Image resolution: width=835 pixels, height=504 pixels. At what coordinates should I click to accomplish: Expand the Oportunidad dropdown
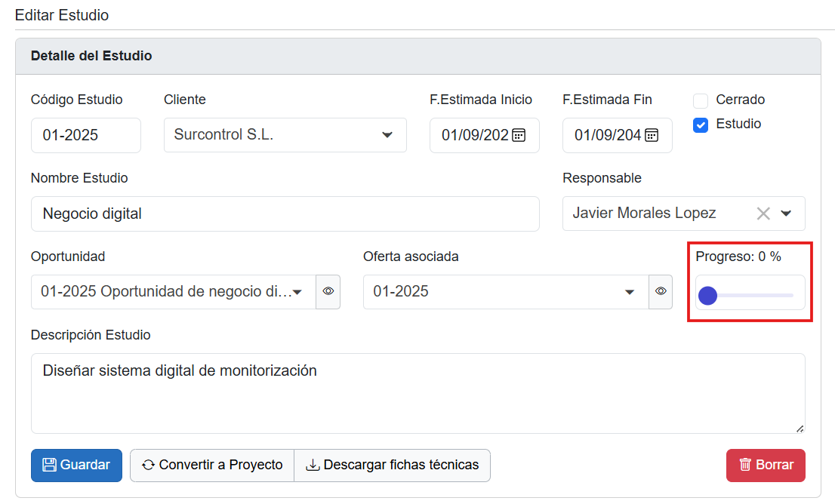tap(297, 292)
